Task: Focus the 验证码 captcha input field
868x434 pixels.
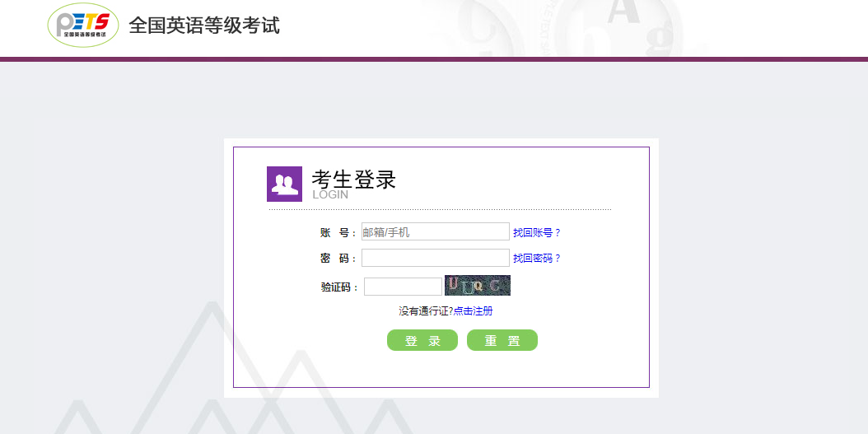Action: click(403, 287)
